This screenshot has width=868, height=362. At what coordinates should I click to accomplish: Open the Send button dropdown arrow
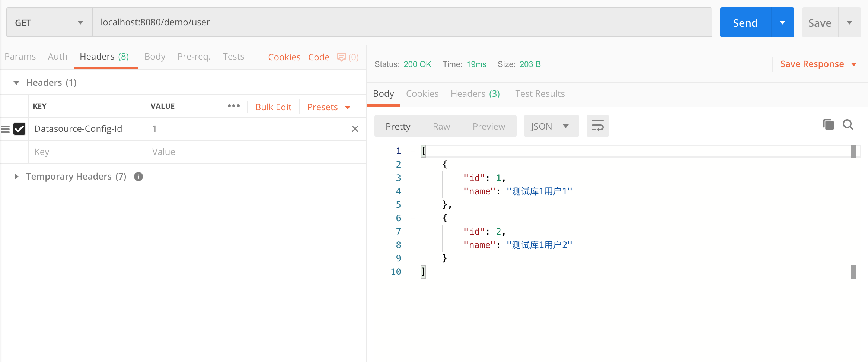coord(782,23)
